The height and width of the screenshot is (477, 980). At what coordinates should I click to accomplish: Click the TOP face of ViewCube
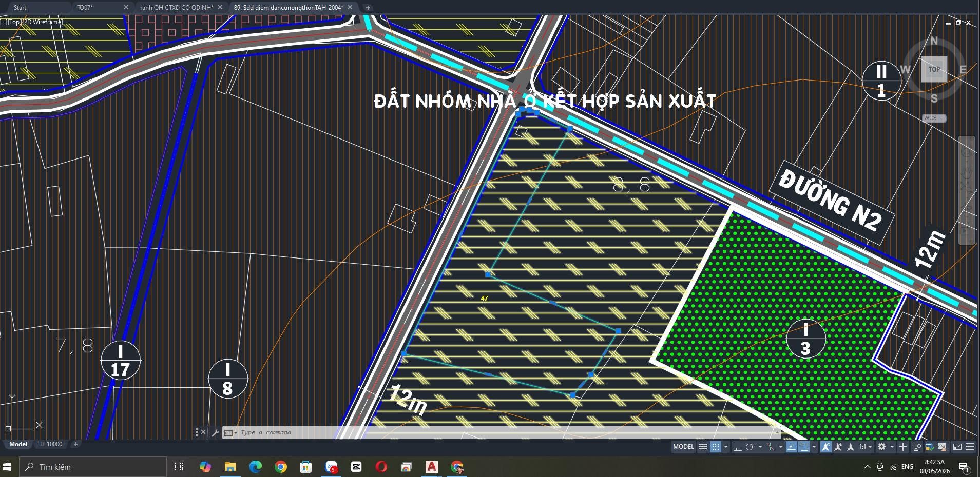(x=934, y=69)
